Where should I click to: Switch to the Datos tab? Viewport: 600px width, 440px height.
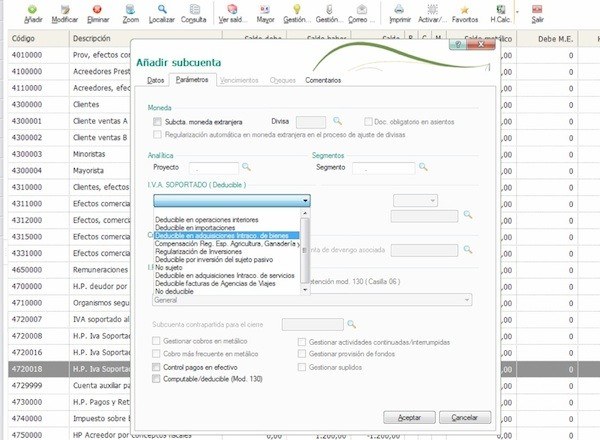pos(154,79)
